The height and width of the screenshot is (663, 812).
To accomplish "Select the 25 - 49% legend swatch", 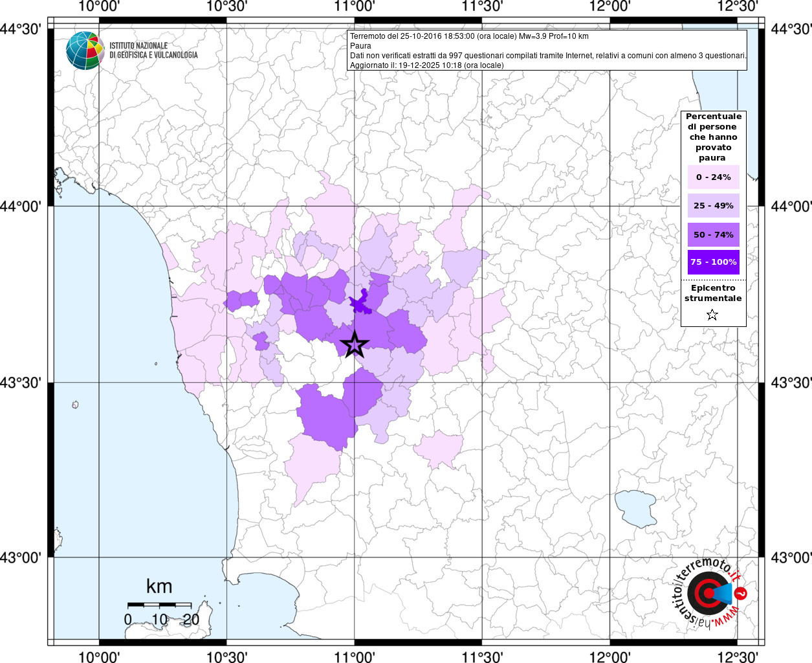I will [713, 206].
